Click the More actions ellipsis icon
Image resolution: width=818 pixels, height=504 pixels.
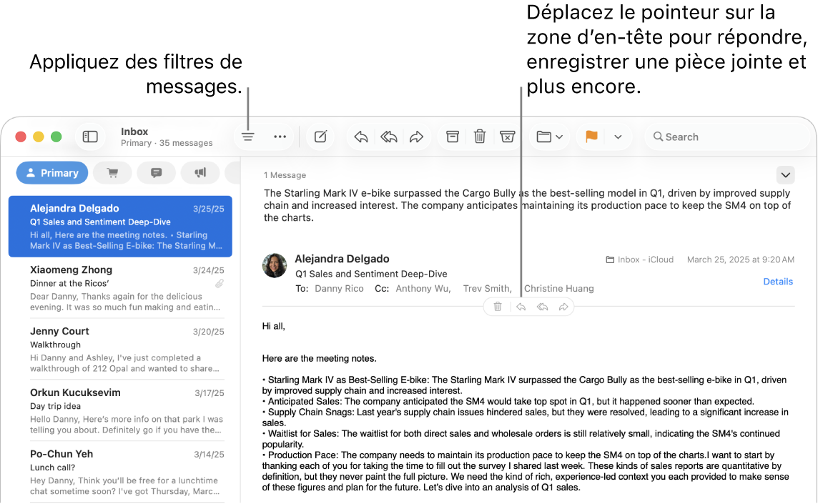280,137
